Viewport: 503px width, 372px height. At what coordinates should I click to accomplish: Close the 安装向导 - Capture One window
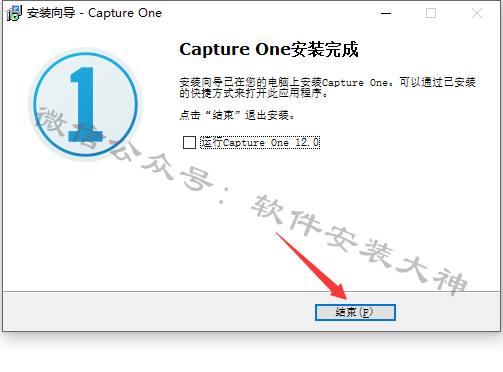click(x=477, y=13)
